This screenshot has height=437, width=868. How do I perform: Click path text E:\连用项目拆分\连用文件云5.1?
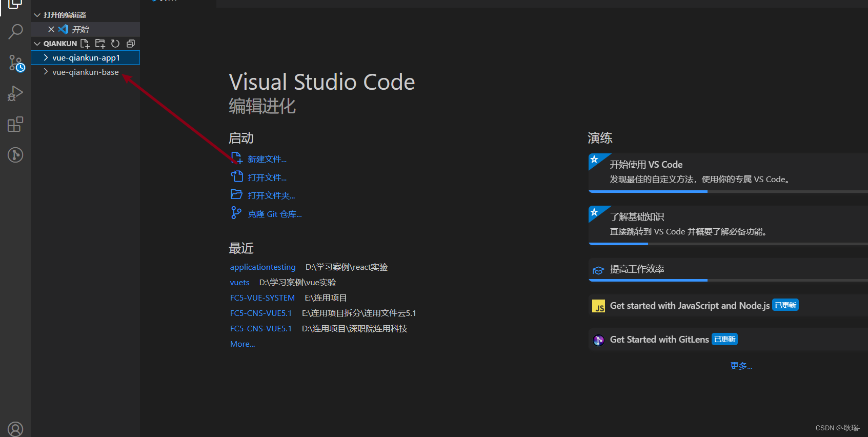click(x=359, y=313)
